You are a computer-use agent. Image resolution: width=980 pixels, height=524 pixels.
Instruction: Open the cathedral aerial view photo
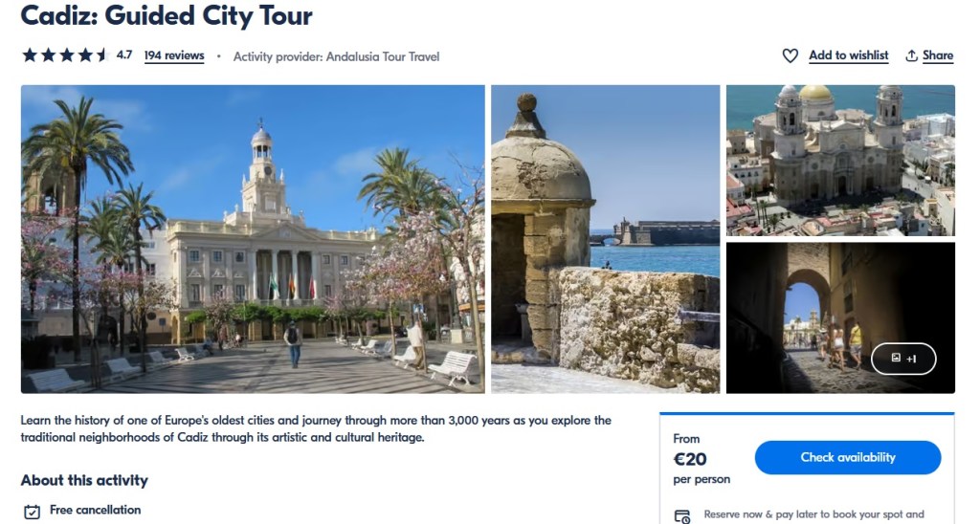(x=840, y=160)
